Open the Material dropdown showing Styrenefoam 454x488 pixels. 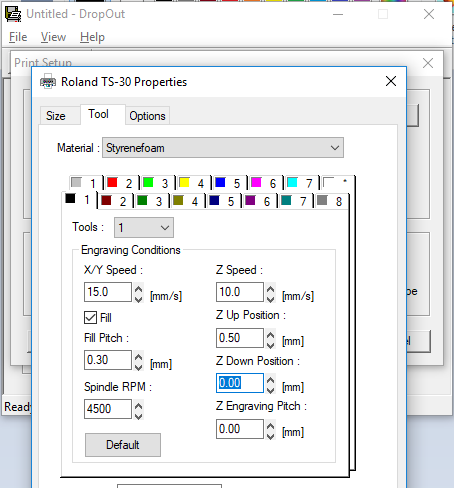[223, 148]
